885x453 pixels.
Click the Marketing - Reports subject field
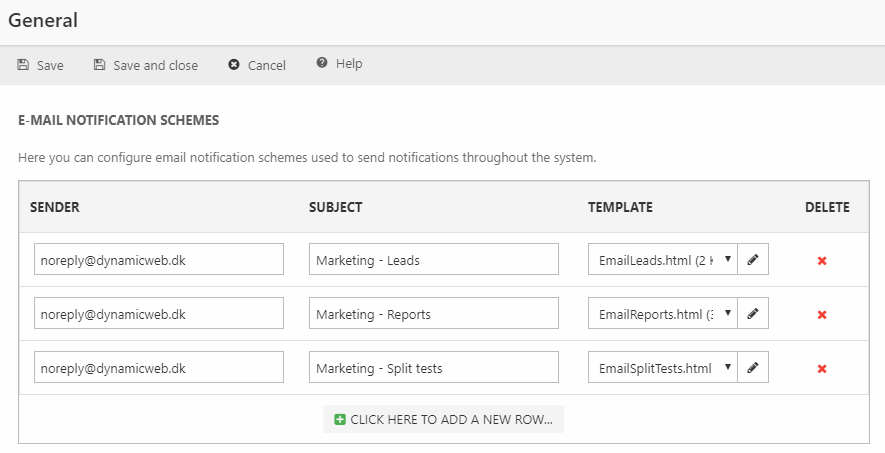[433, 314]
